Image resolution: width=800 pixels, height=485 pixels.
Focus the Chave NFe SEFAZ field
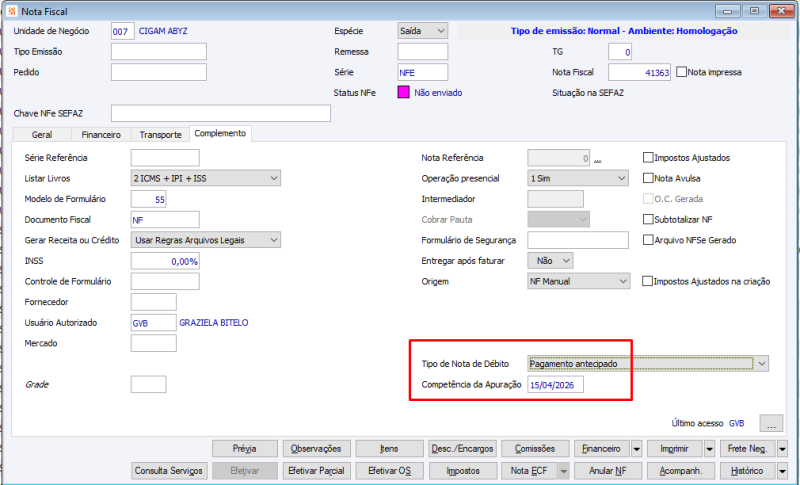(x=221, y=113)
